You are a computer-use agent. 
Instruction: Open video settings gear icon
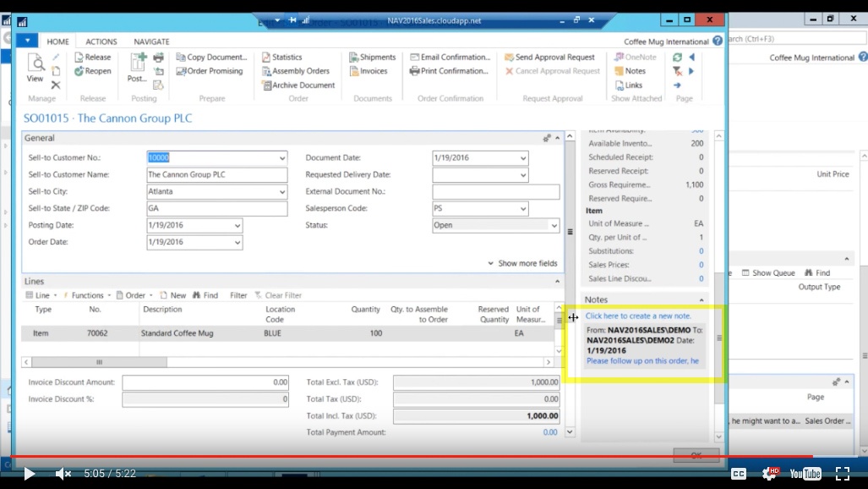[x=769, y=474]
